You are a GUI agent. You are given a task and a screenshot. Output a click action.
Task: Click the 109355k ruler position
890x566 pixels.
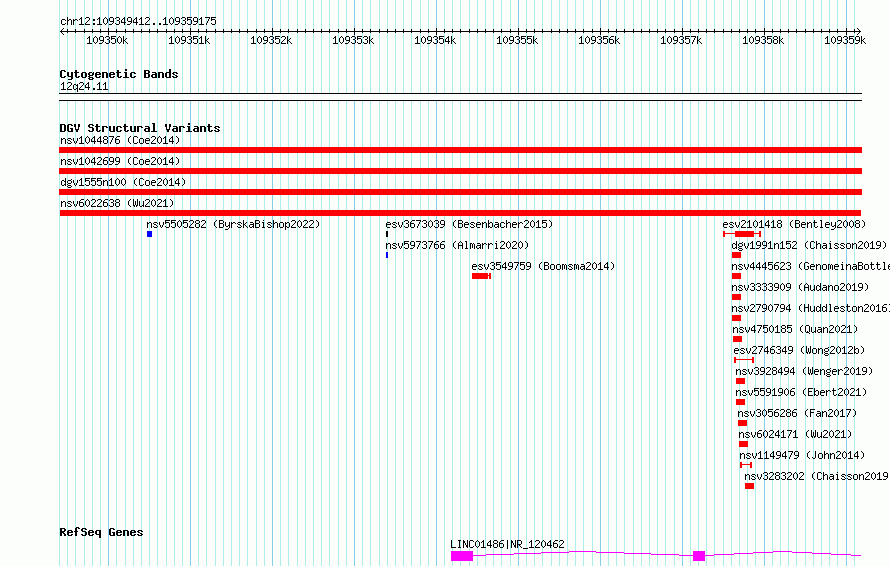517,40
